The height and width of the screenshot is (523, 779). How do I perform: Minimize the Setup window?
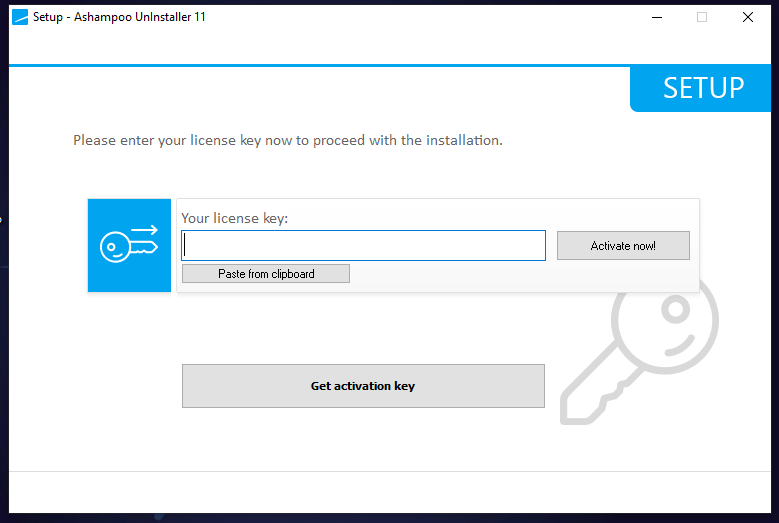click(657, 17)
